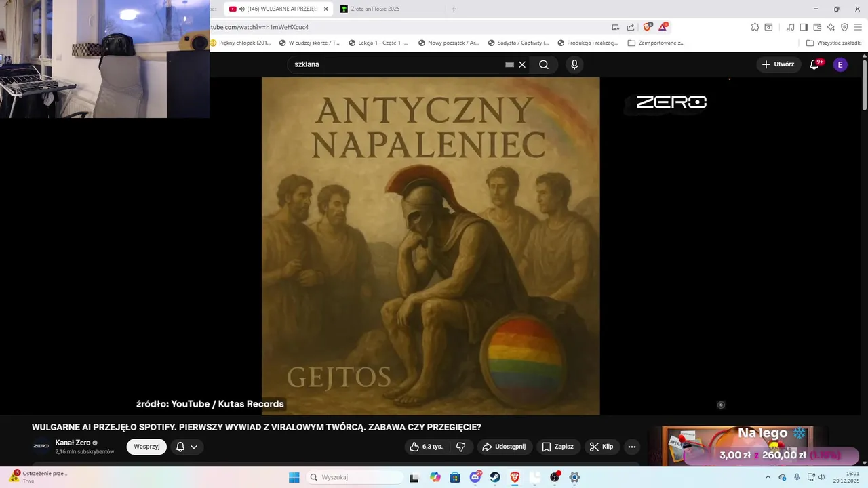
Task: Click the Utwórz create button
Action: [x=777, y=64]
